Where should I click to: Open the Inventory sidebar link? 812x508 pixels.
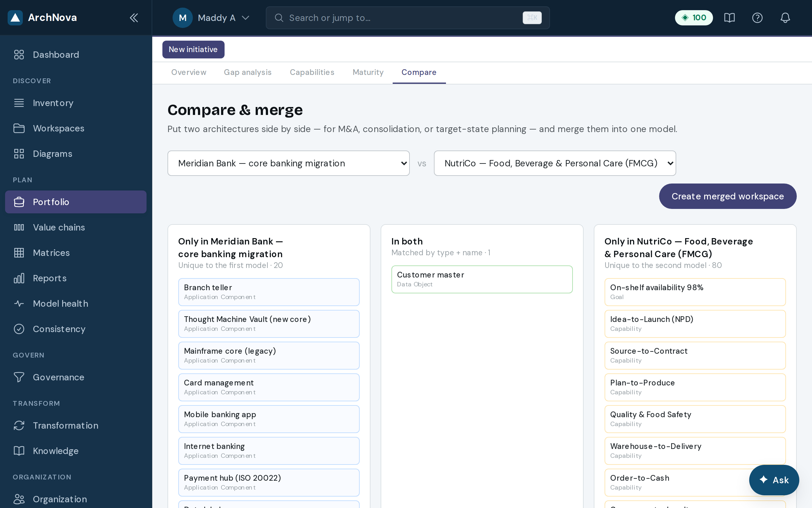point(76,103)
